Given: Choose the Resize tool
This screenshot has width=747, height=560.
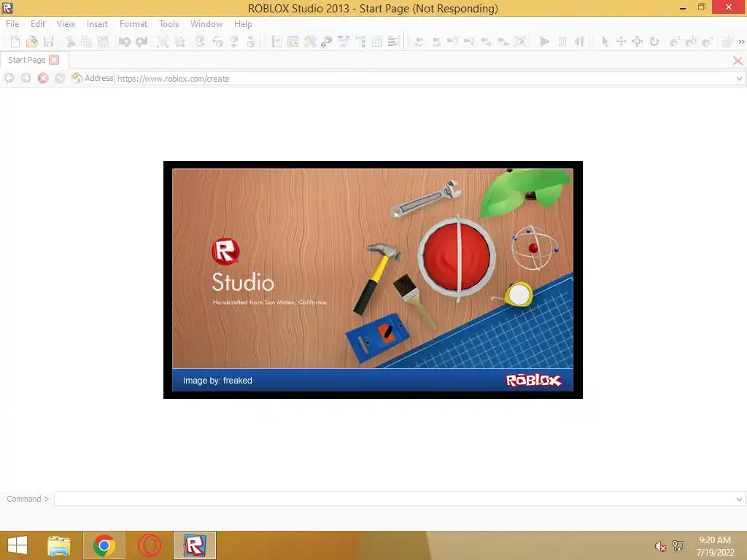Looking at the screenshot, I should tap(638, 42).
